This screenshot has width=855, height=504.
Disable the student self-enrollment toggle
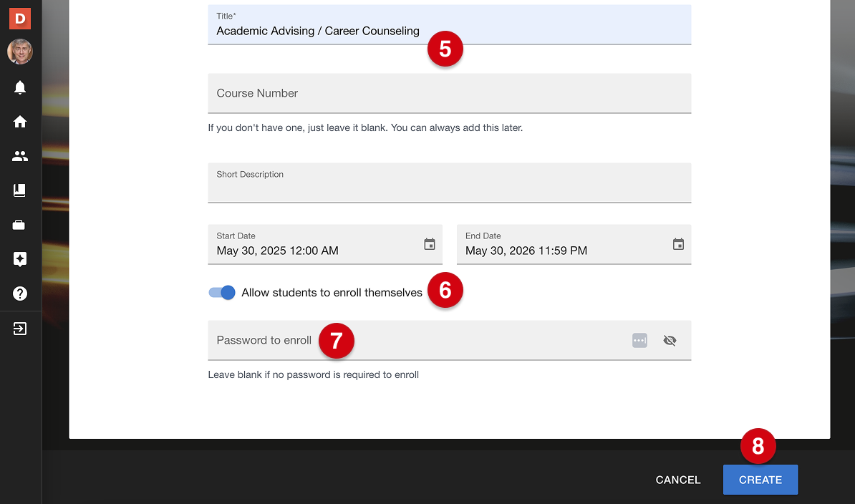221,292
